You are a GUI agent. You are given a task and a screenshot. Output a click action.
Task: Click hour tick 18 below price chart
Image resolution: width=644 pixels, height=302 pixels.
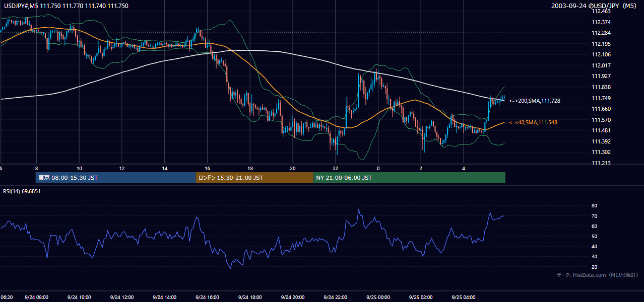(x=250, y=168)
